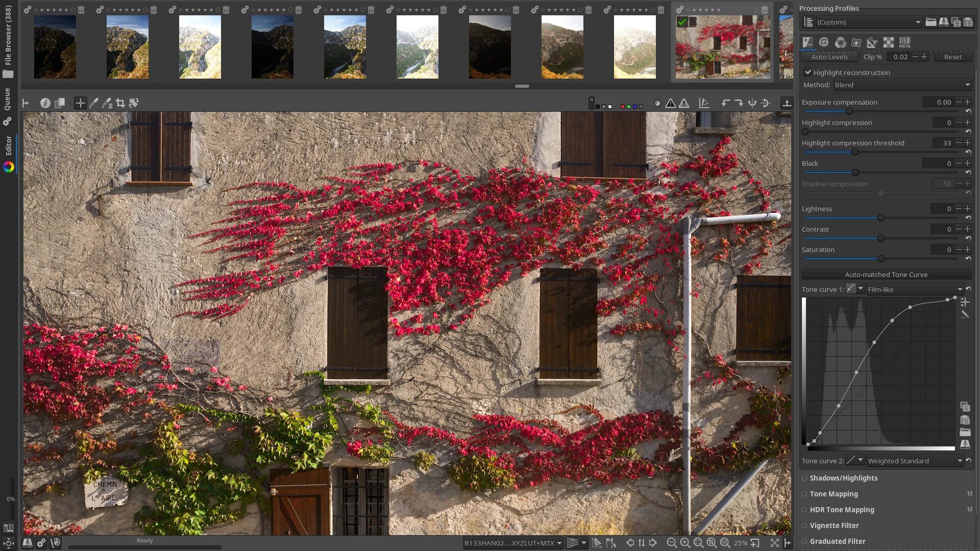Expand the Tone Mapping section
The width and height of the screenshot is (980, 551).
click(x=834, y=494)
